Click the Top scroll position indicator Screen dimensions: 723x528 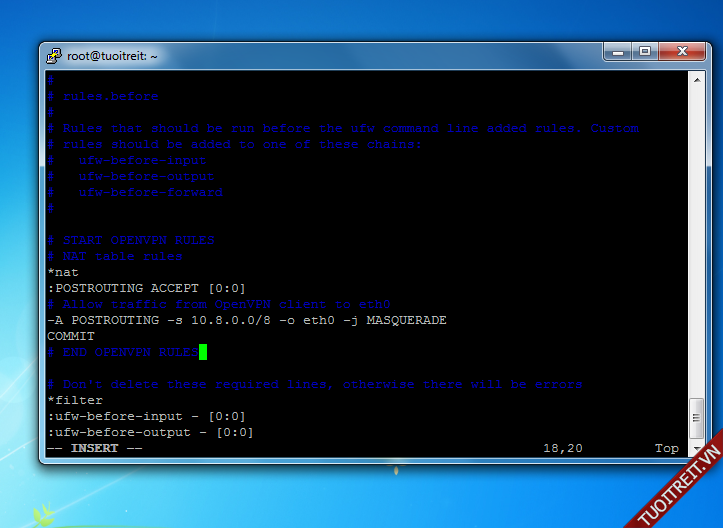tap(667, 448)
